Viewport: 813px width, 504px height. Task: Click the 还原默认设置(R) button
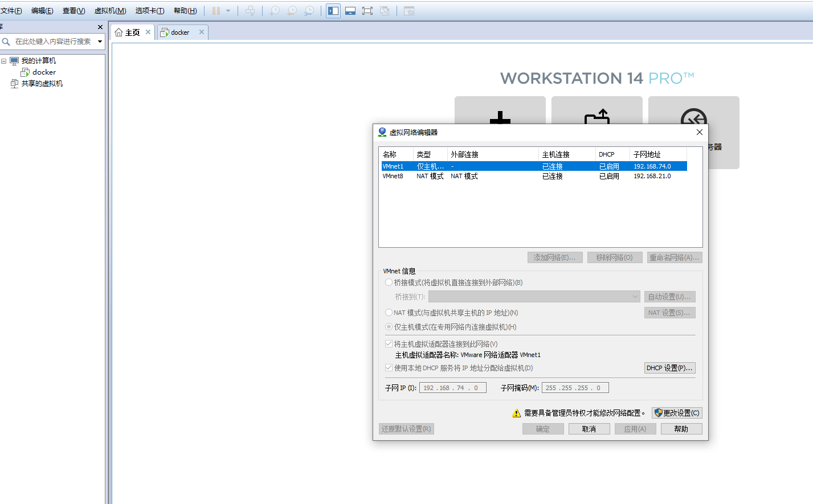[407, 429]
